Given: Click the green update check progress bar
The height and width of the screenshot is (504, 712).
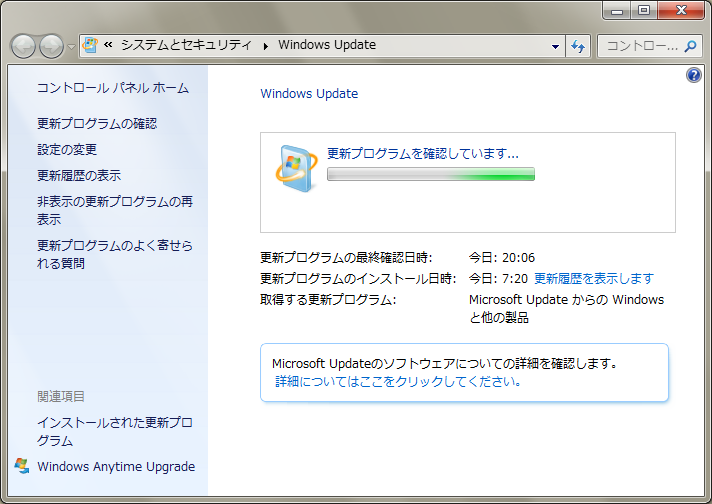Looking at the screenshot, I should 431,174.
